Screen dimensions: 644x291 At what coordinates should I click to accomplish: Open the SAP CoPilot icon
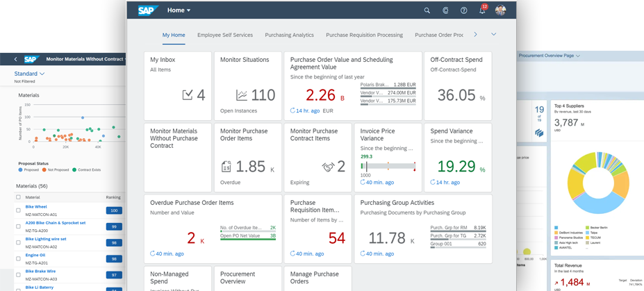point(445,10)
